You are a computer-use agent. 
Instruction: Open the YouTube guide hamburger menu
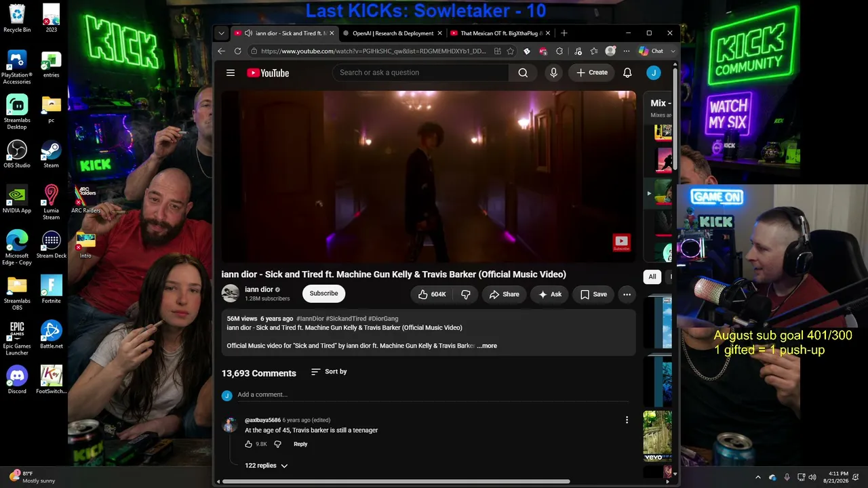(231, 73)
